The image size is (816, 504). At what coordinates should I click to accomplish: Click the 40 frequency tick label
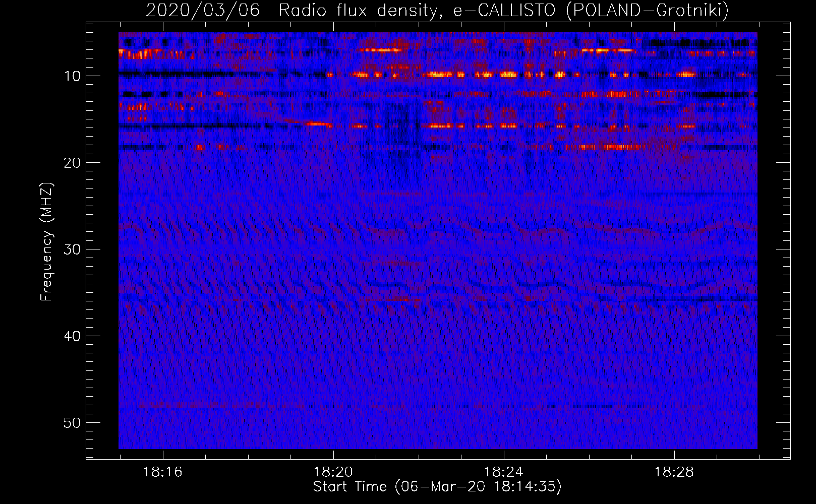click(x=73, y=336)
